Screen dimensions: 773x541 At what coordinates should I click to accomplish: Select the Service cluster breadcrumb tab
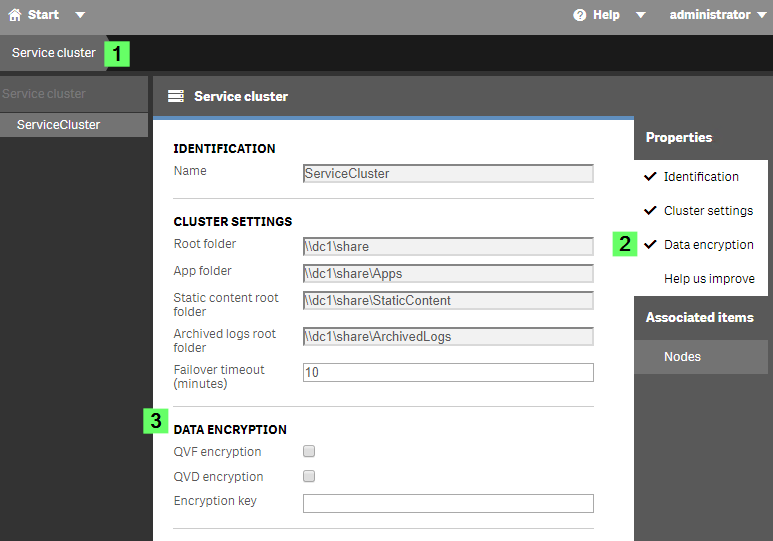pyautogui.click(x=54, y=53)
